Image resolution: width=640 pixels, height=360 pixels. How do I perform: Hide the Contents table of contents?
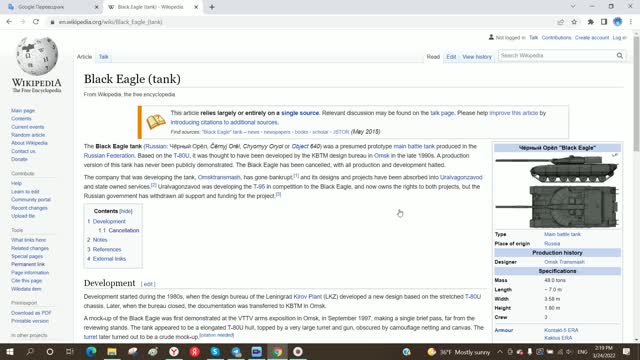tap(126, 211)
